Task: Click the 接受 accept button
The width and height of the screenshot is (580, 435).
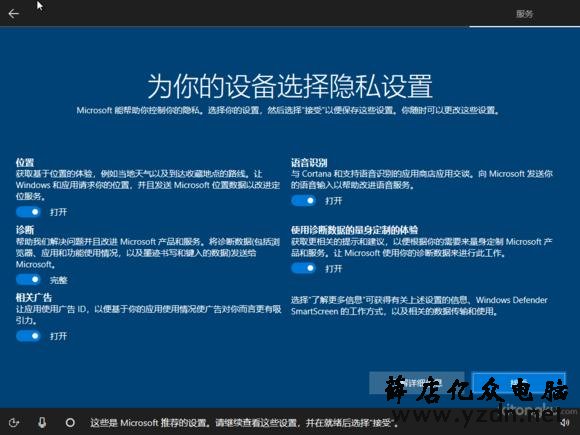Action: (x=519, y=383)
